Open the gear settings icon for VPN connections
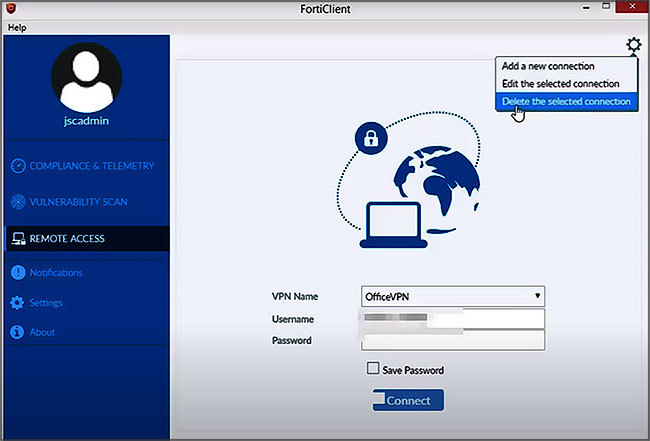Image resolution: width=650 pixels, height=441 pixels. [633, 45]
